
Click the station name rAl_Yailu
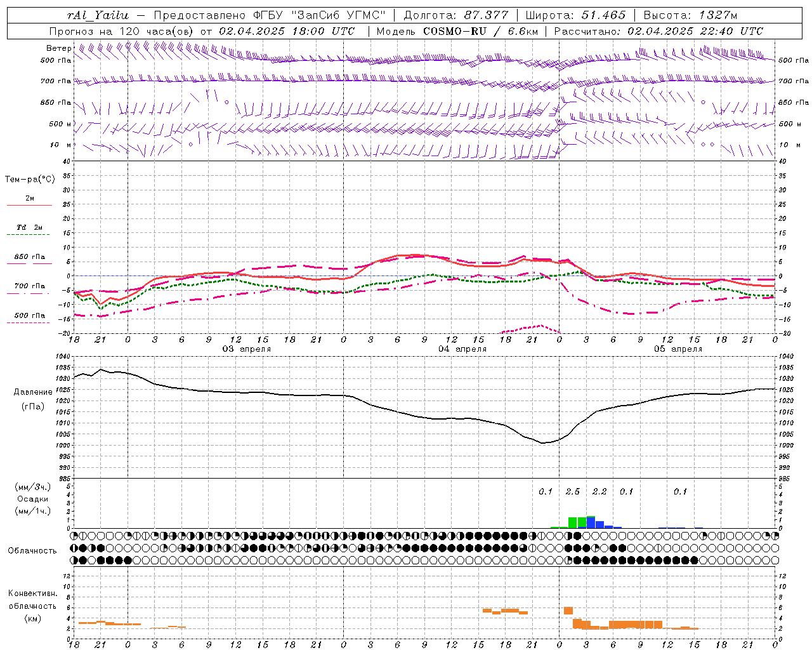tap(97, 15)
